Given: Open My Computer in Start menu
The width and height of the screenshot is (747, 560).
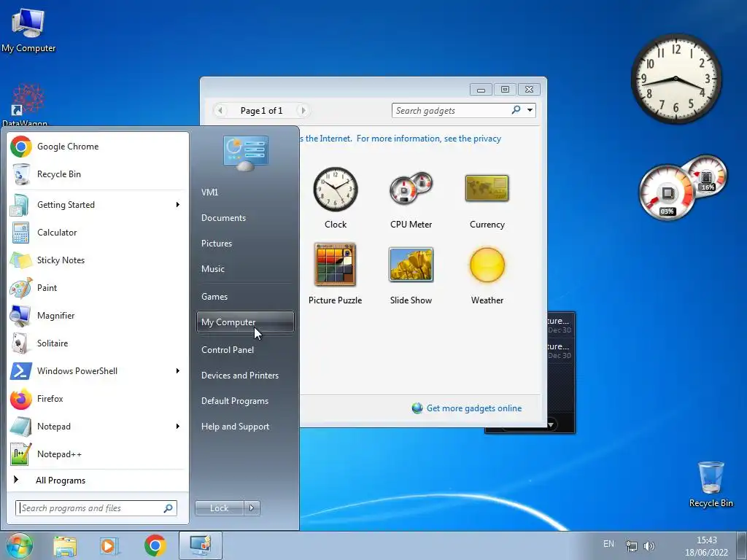Looking at the screenshot, I should tap(245, 322).
